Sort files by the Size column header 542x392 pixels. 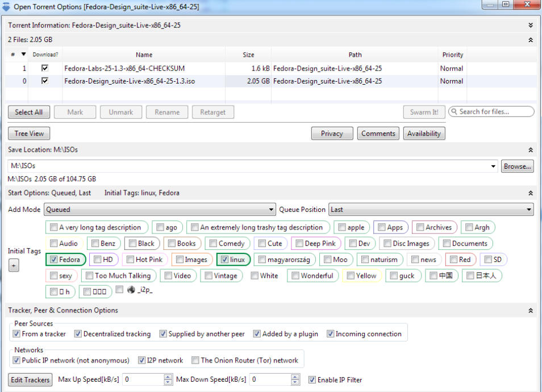pos(248,55)
